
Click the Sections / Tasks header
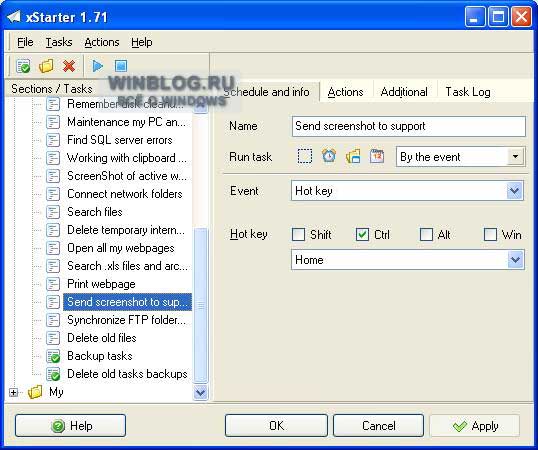click(x=51, y=89)
